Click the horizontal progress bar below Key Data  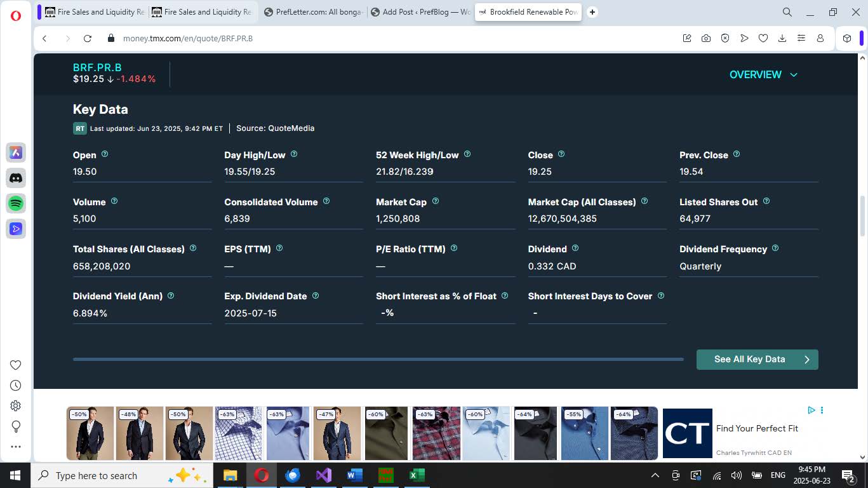coord(378,360)
